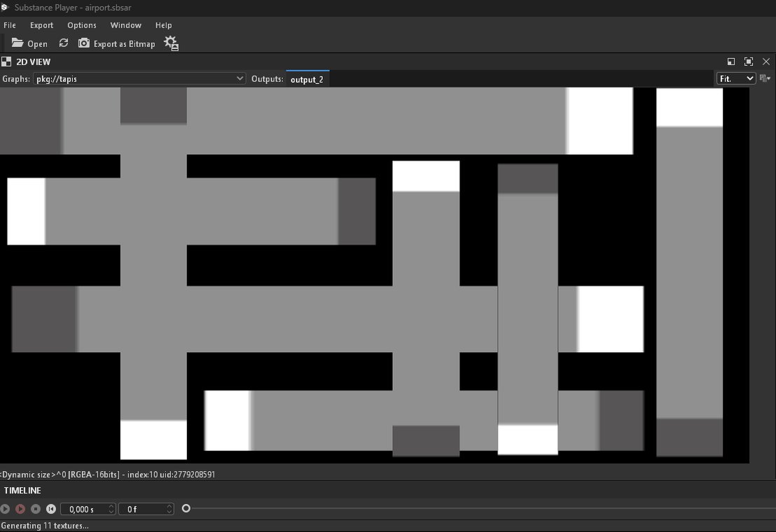Click the reload substance icon
The width and height of the screenshot is (776, 532).
point(63,43)
